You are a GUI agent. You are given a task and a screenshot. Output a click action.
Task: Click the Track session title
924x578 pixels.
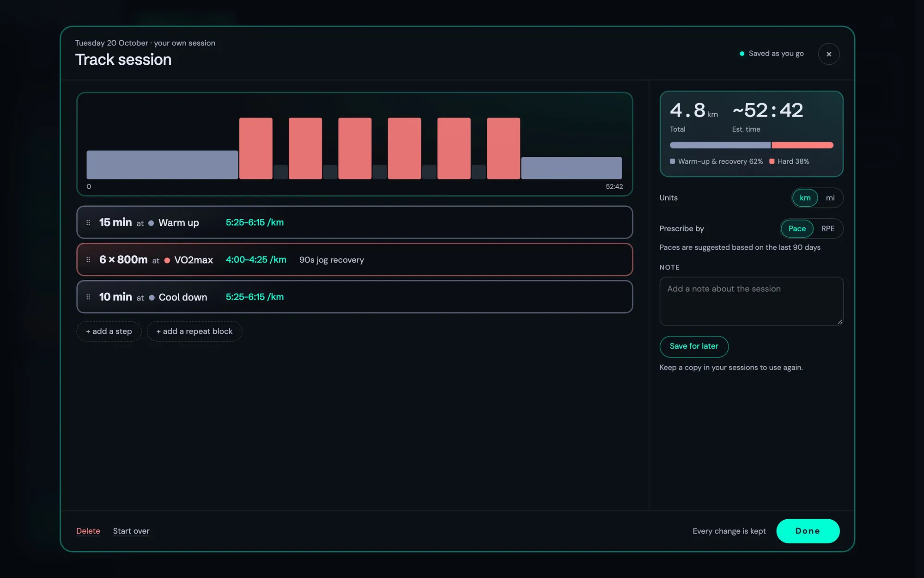pos(123,60)
